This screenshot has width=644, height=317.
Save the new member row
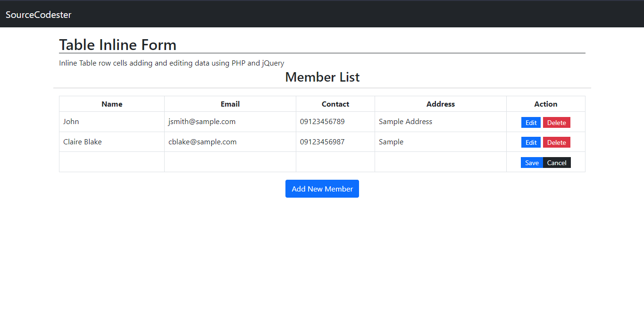(532, 162)
